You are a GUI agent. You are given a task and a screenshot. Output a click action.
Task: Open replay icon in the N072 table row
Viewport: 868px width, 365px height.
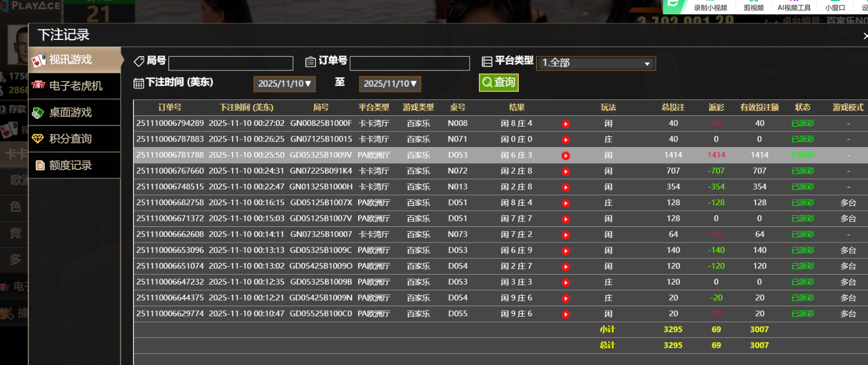tap(565, 171)
